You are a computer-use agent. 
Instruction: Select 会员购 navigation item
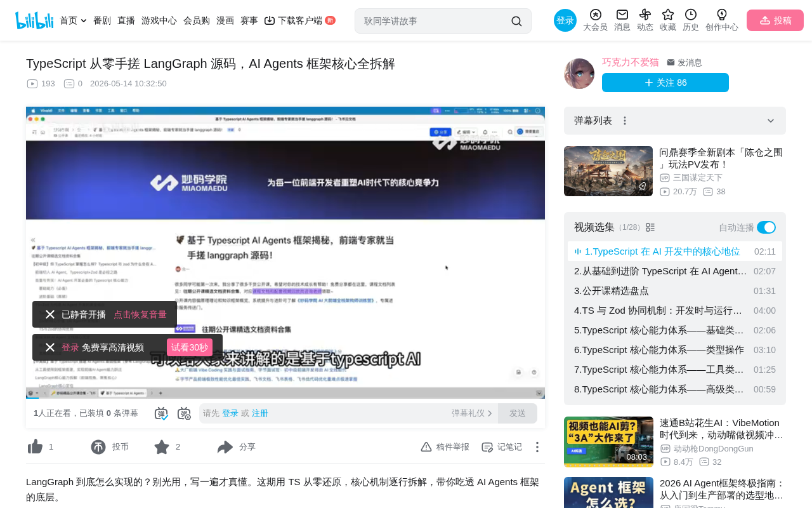197,20
